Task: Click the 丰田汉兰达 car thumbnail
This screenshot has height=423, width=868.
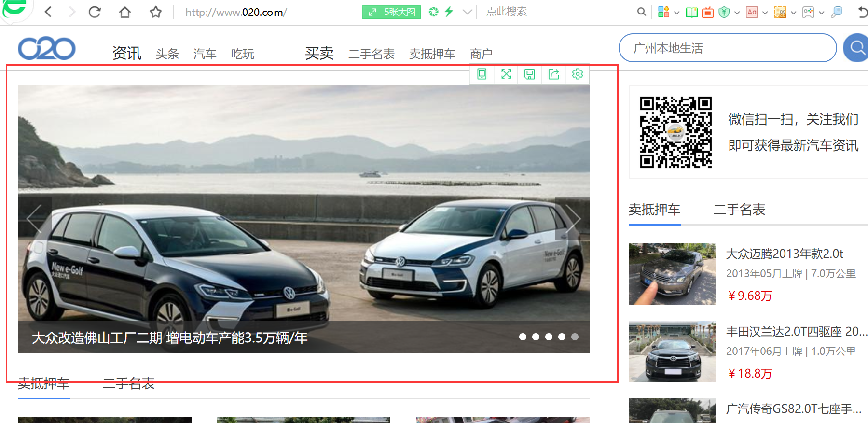Action: coord(672,352)
